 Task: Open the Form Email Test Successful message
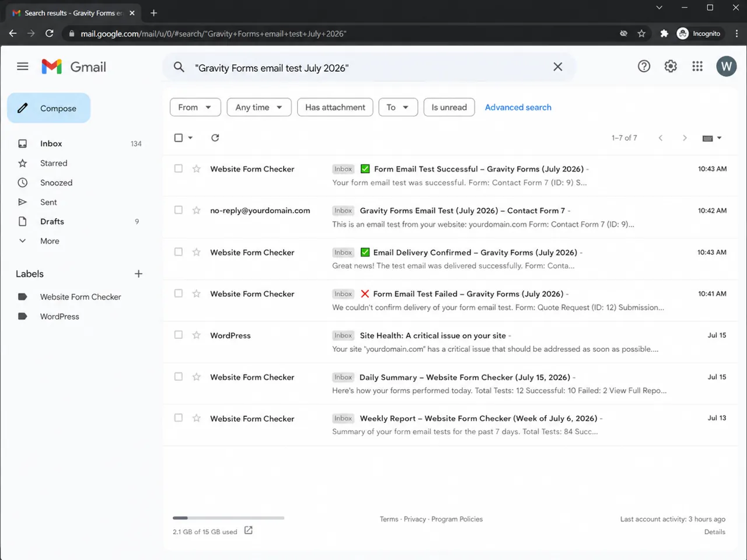[x=450, y=176]
